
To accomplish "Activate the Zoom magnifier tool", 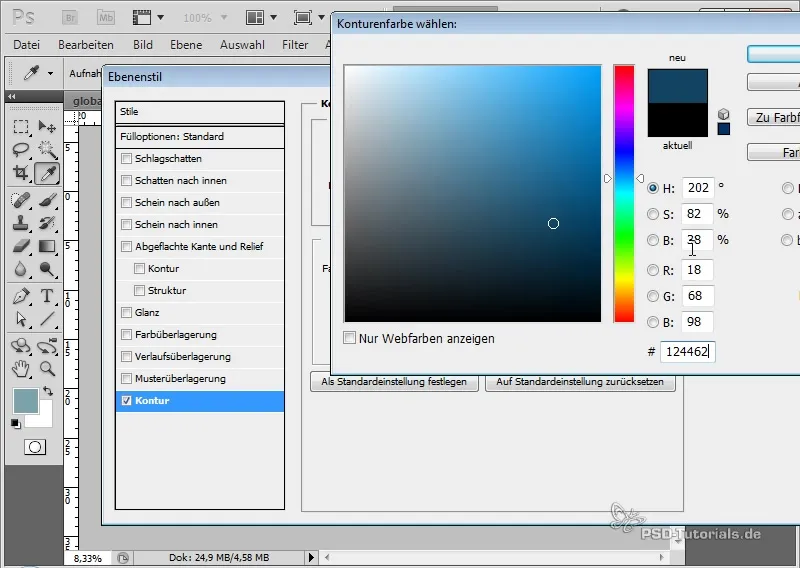I will coord(46,369).
